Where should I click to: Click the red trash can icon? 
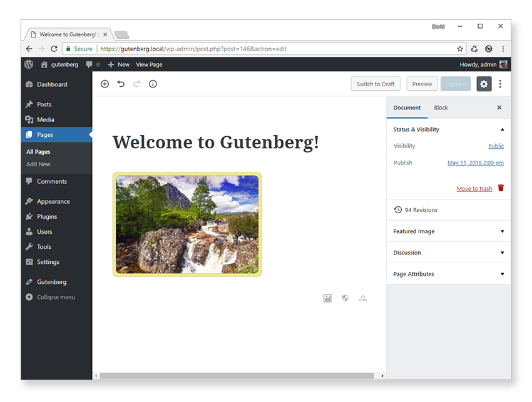tap(501, 188)
